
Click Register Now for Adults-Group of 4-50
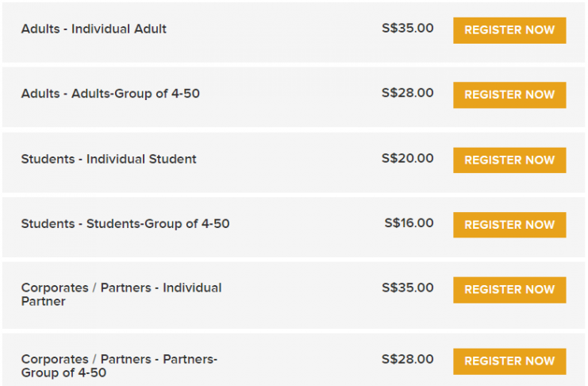tap(509, 95)
